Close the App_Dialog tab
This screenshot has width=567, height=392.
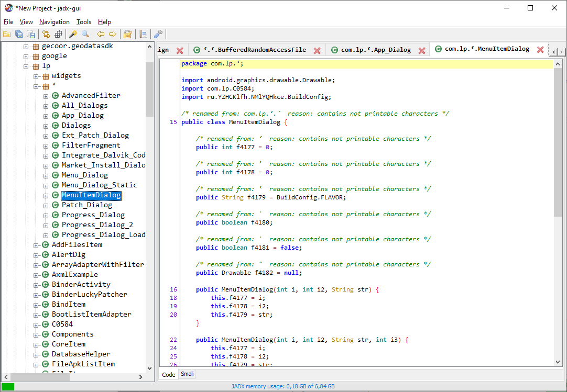422,48
